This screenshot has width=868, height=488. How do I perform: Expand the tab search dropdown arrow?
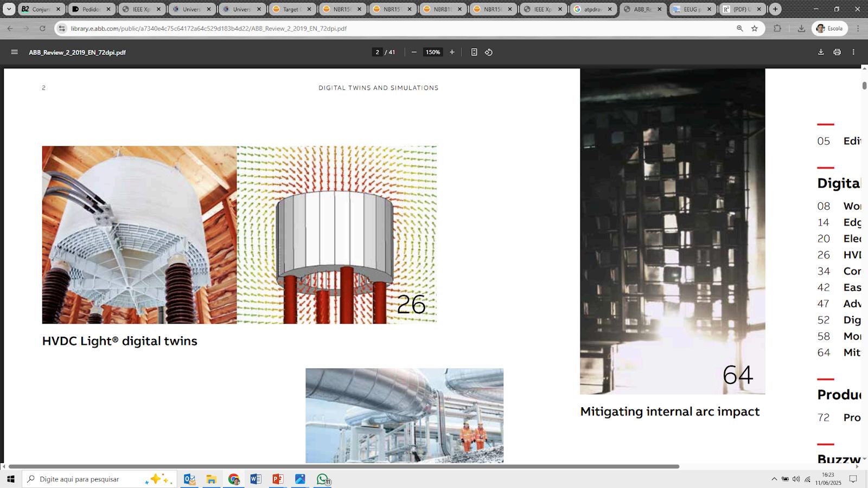(9, 9)
